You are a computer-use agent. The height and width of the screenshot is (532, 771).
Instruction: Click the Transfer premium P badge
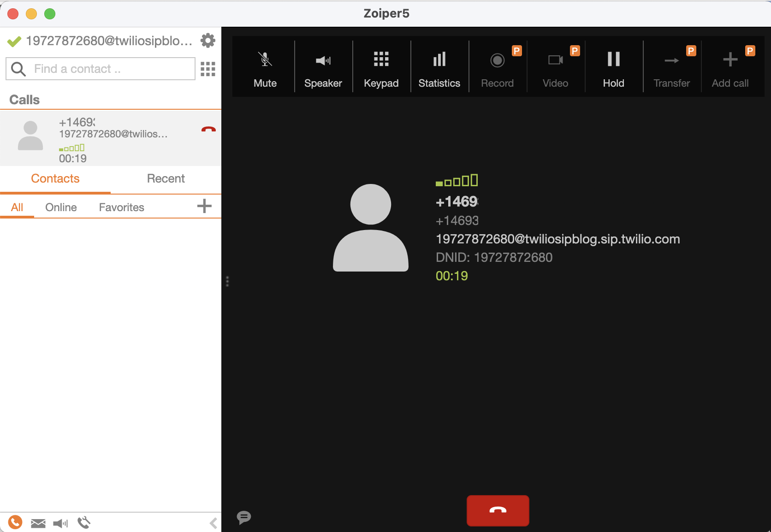click(x=691, y=51)
